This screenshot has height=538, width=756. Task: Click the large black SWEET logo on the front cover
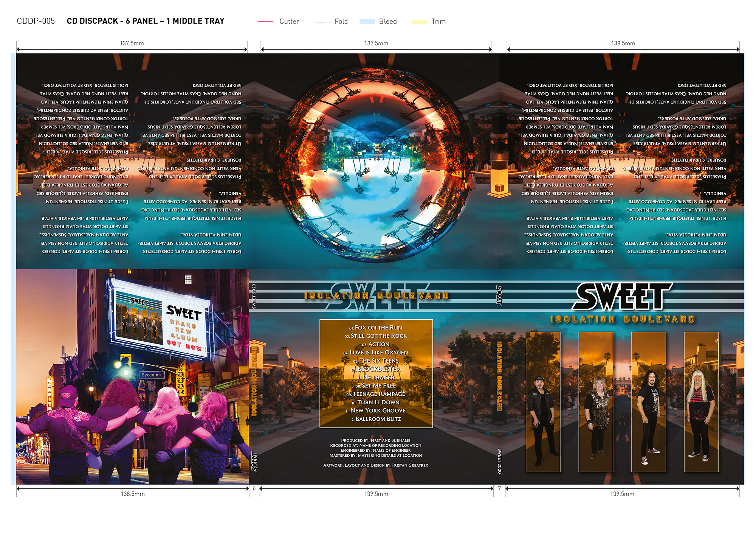coord(622,296)
